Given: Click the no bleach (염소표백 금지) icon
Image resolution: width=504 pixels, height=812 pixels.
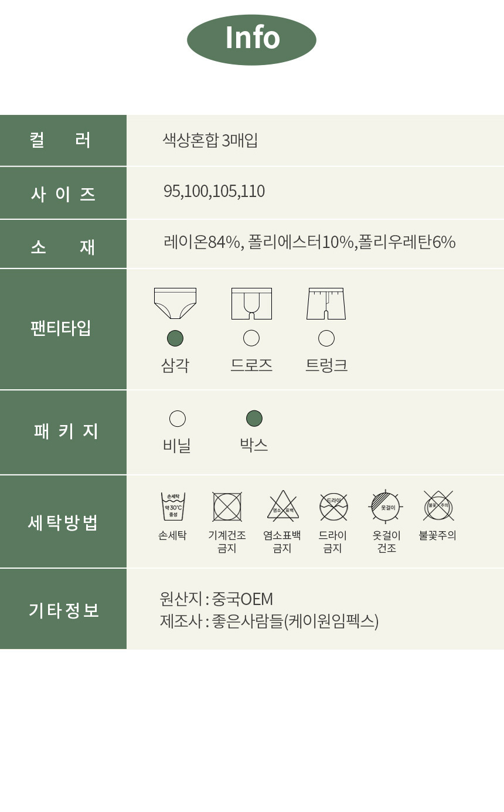Looking at the screenshot, I should (283, 507).
